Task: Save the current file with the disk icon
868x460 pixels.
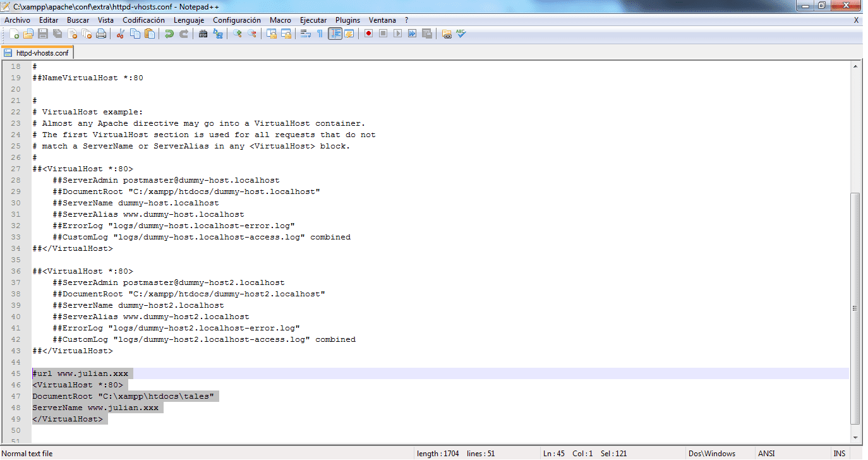Action: [x=43, y=33]
